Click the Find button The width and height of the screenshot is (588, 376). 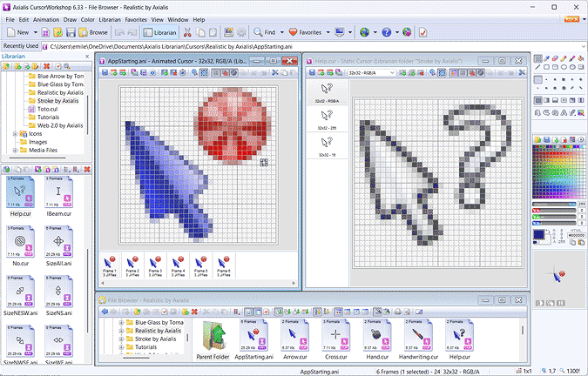click(265, 32)
